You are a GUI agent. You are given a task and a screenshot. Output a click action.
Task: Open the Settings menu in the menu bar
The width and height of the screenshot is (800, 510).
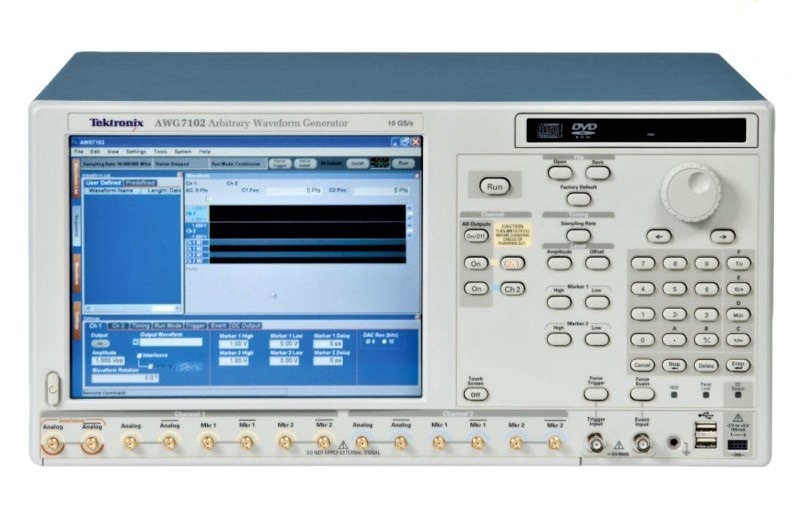[135, 151]
